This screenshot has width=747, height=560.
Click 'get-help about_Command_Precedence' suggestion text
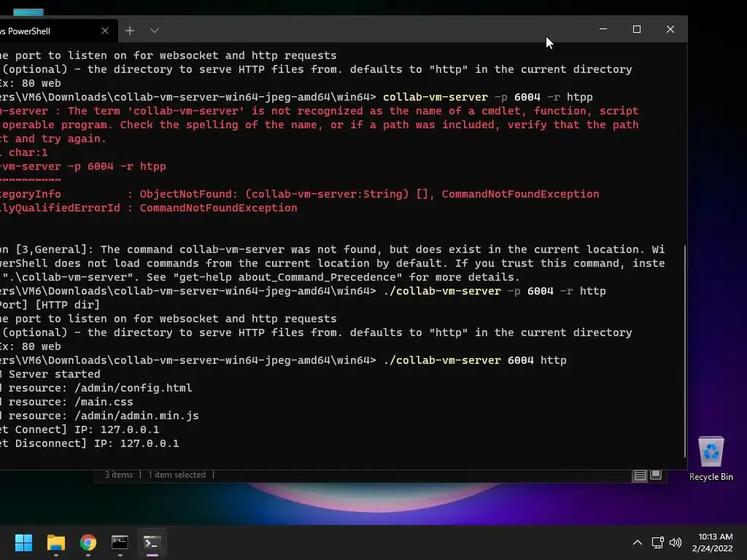click(x=290, y=277)
